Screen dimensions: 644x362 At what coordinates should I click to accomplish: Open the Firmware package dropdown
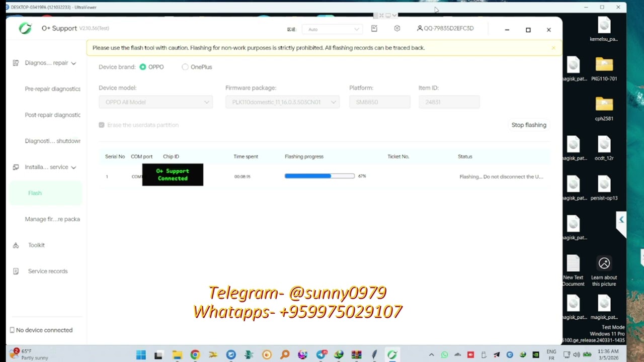[282, 102]
